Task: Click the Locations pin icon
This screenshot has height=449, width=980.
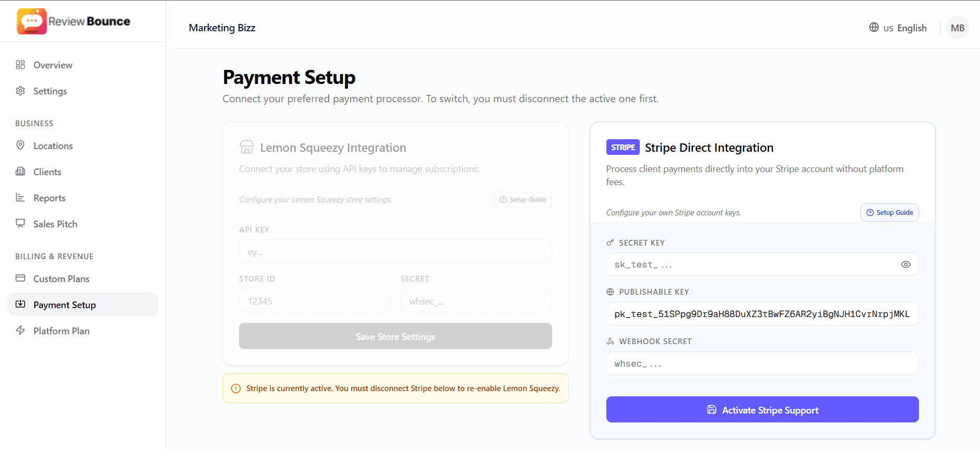Action: coord(20,145)
